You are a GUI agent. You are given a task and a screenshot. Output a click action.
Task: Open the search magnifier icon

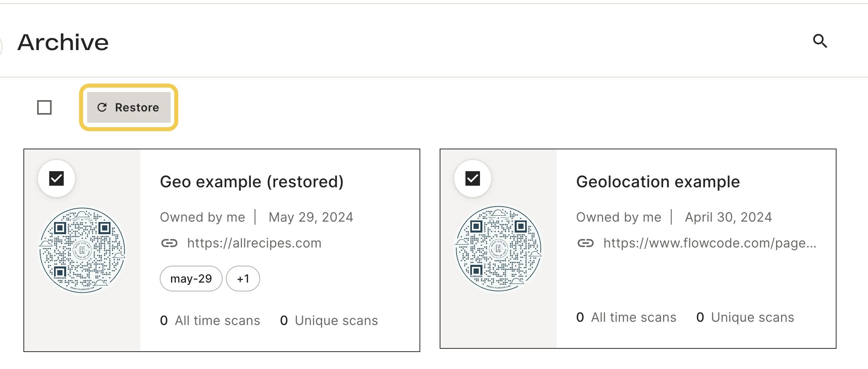click(x=820, y=41)
